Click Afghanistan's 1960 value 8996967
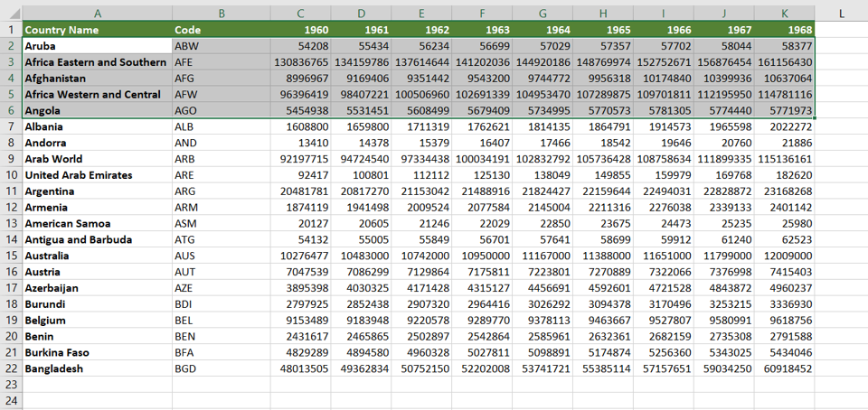Image resolution: width=868 pixels, height=410 pixels. (x=300, y=79)
